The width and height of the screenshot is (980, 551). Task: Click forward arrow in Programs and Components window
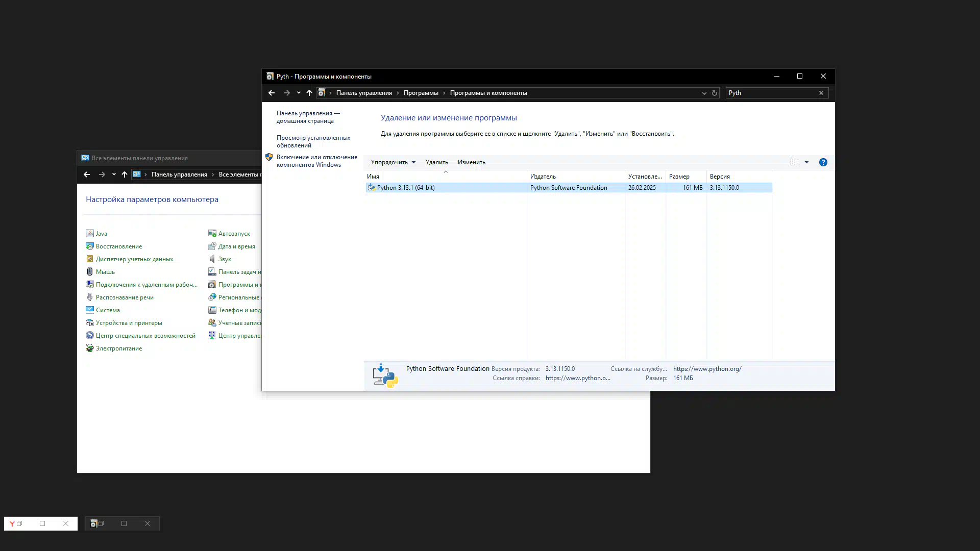(x=286, y=93)
